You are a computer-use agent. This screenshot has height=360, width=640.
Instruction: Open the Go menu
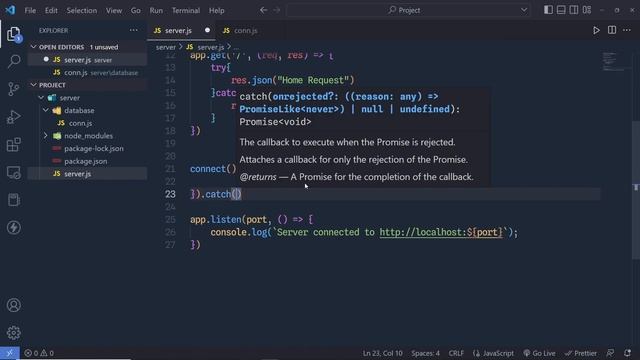(x=136, y=11)
